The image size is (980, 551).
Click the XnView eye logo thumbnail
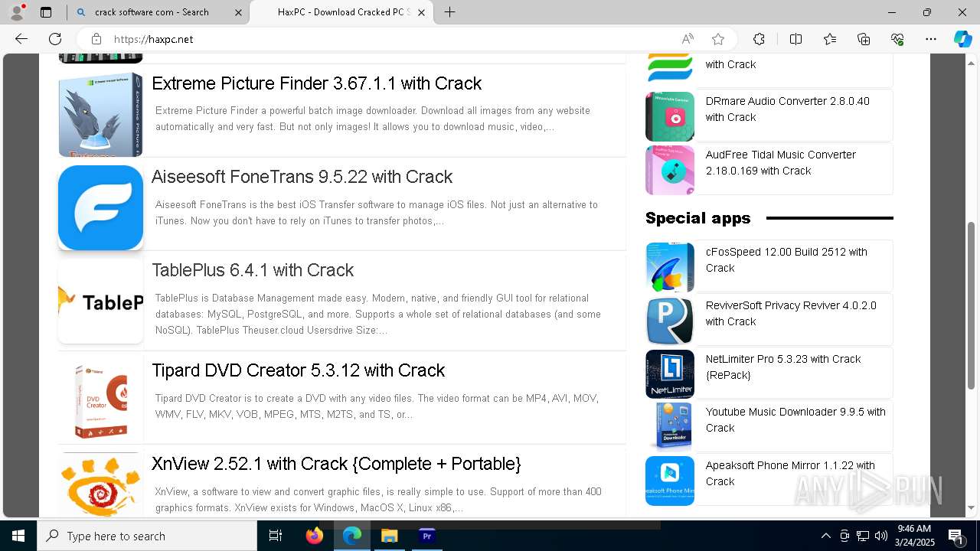click(x=100, y=485)
